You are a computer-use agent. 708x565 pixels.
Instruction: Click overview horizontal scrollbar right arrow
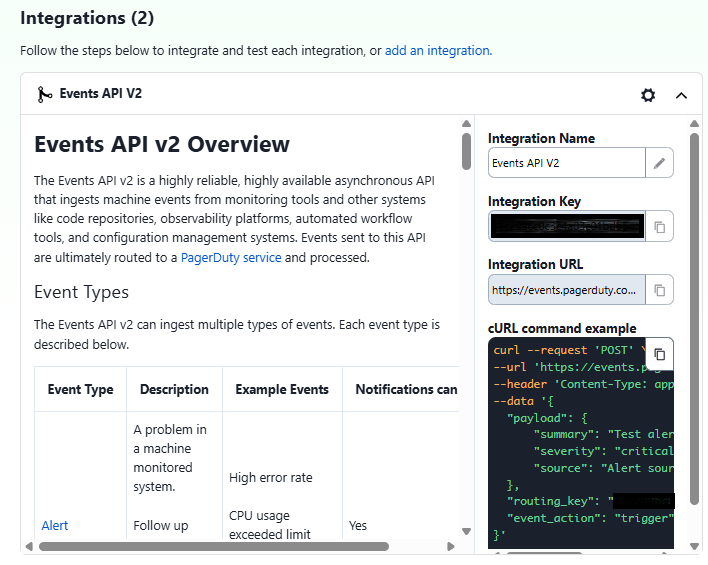pyautogui.click(x=450, y=546)
